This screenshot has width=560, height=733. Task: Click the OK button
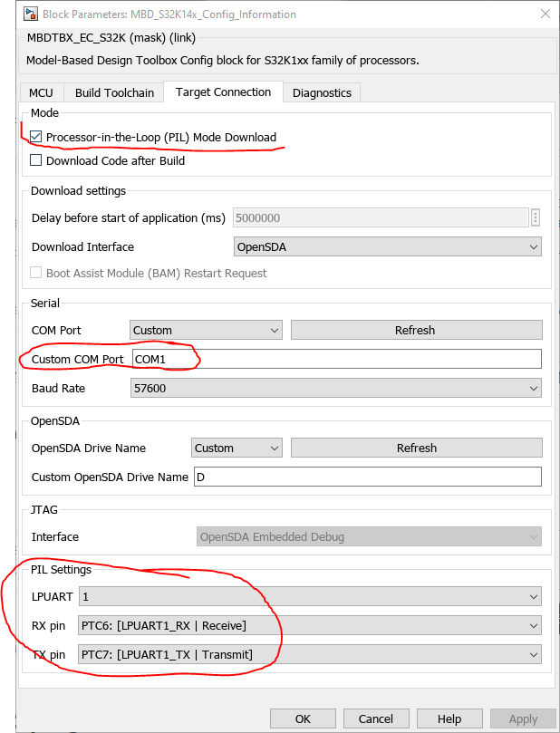(303, 719)
